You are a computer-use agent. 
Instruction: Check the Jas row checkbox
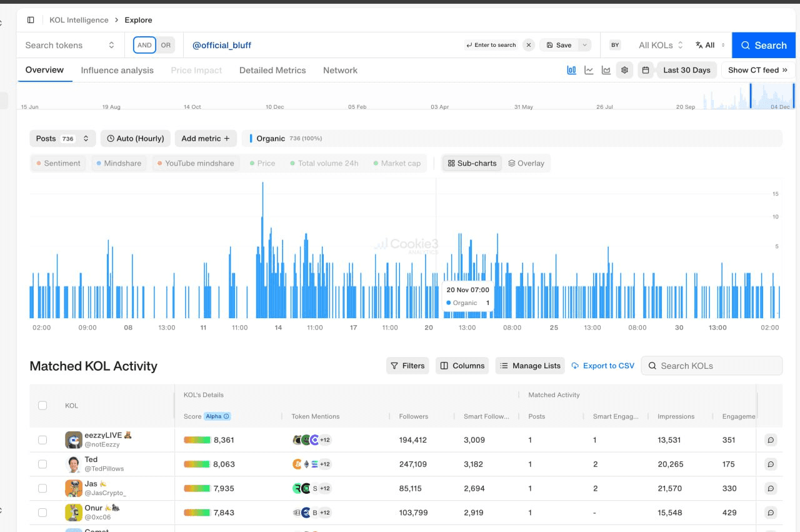click(42, 488)
